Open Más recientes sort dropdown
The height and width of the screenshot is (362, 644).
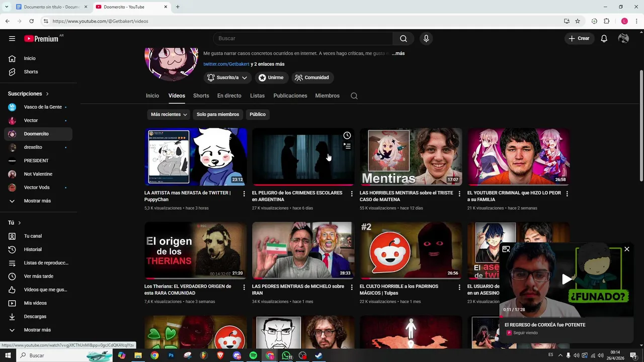coord(169,115)
